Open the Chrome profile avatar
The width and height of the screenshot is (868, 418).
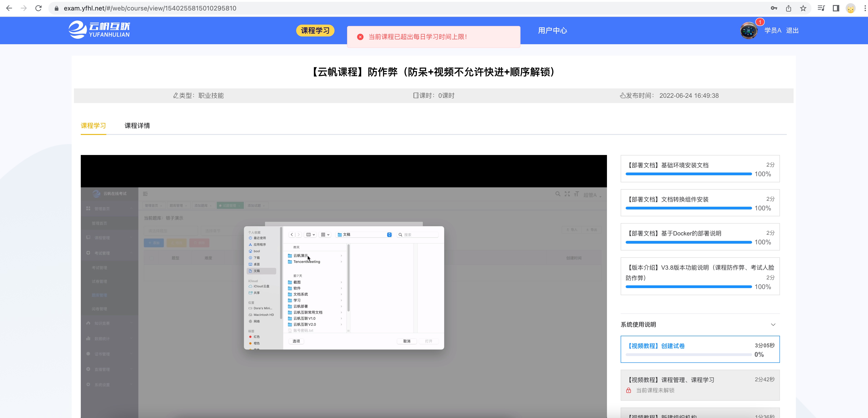click(850, 8)
